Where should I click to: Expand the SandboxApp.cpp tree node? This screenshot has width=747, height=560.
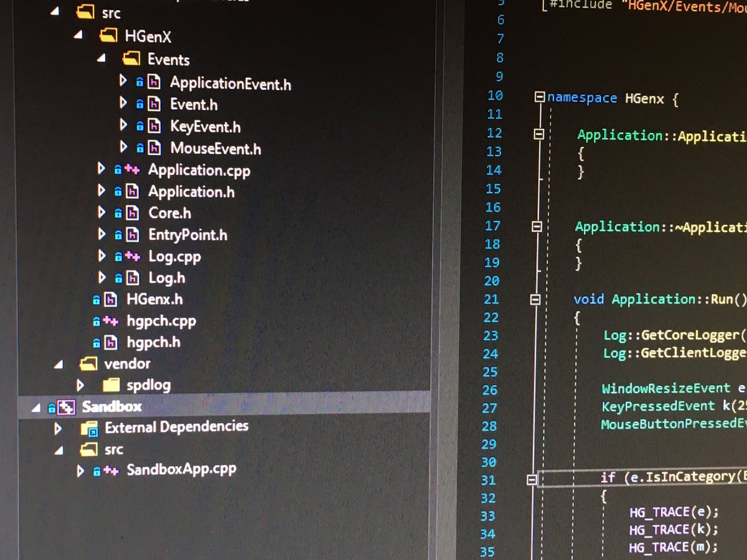(x=80, y=471)
